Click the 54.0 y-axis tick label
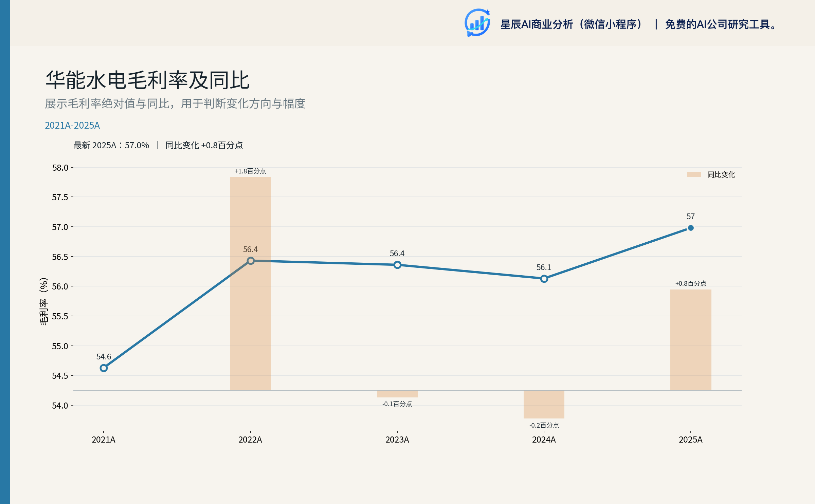The height and width of the screenshot is (504, 815). [x=60, y=406]
